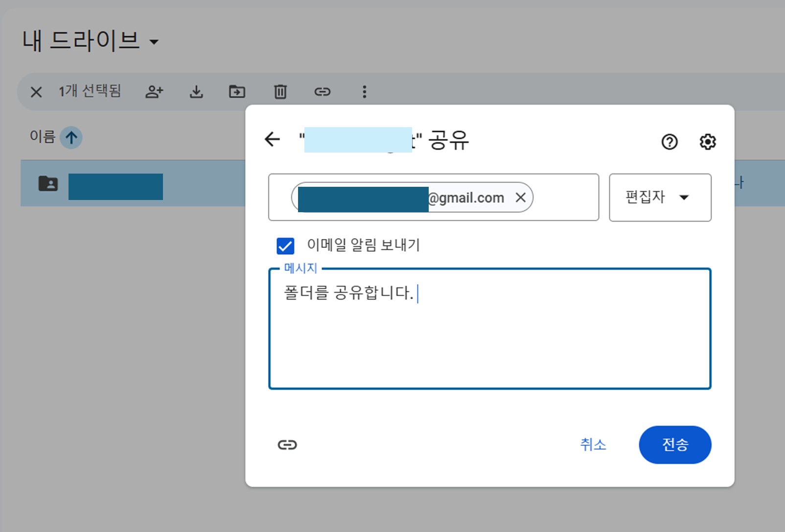Select the move-to-folder icon

coord(236,91)
